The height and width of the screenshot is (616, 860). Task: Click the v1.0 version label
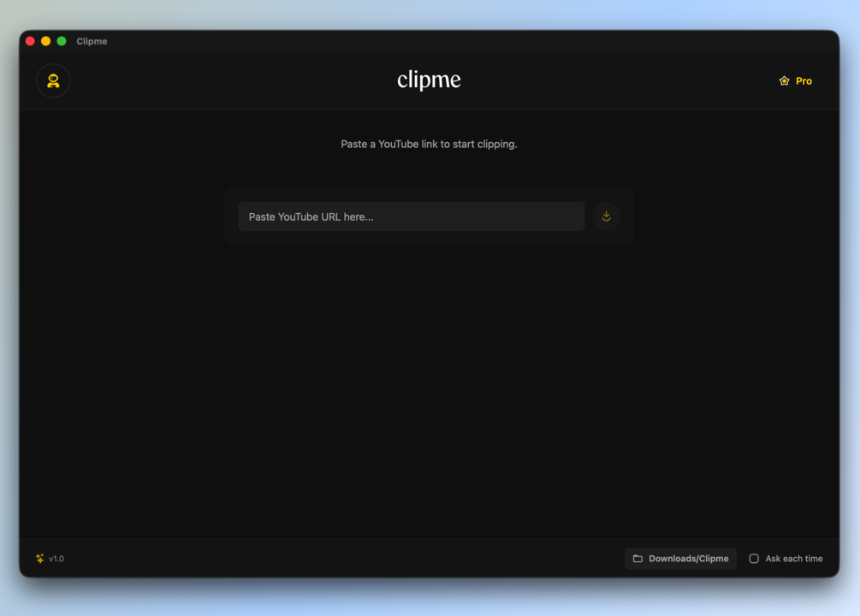(x=56, y=559)
